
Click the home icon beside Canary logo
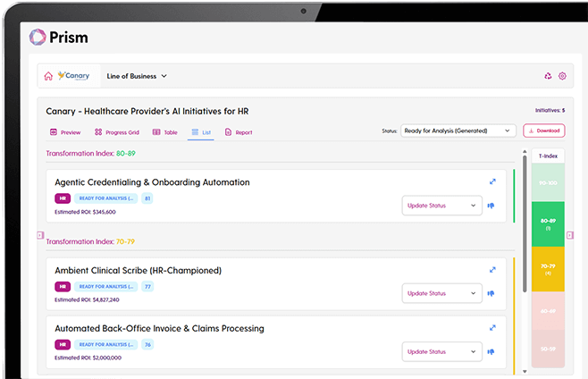[x=48, y=76]
